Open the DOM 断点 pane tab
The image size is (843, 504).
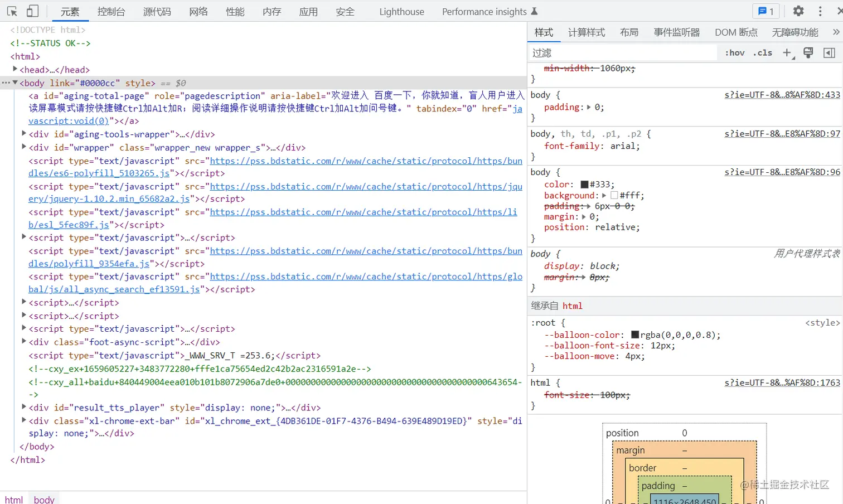[x=736, y=32]
